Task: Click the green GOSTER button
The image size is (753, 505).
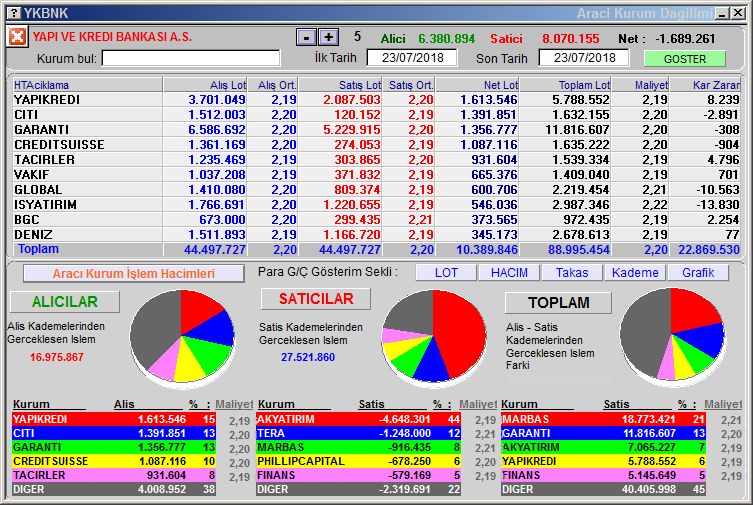Action: (x=685, y=59)
